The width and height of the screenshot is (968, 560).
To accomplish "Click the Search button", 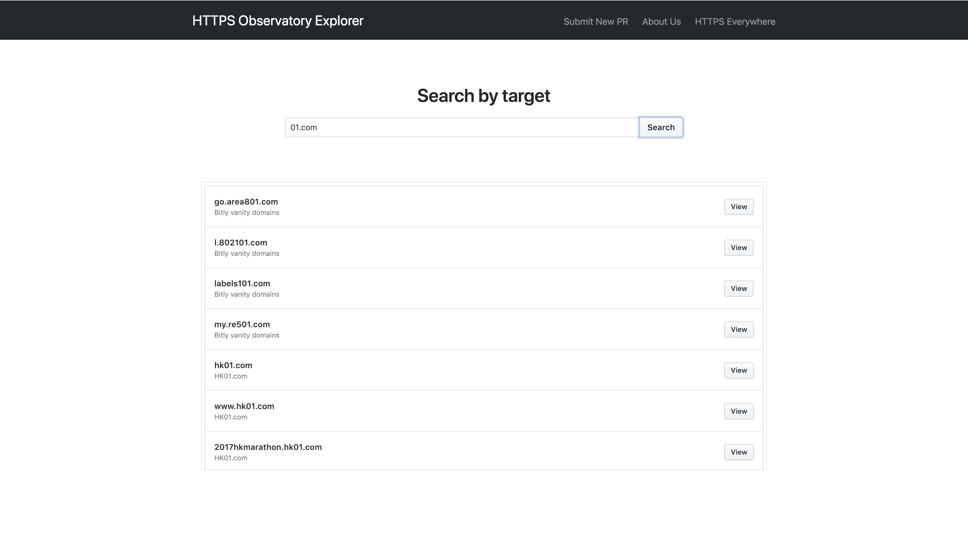I will 660,127.
